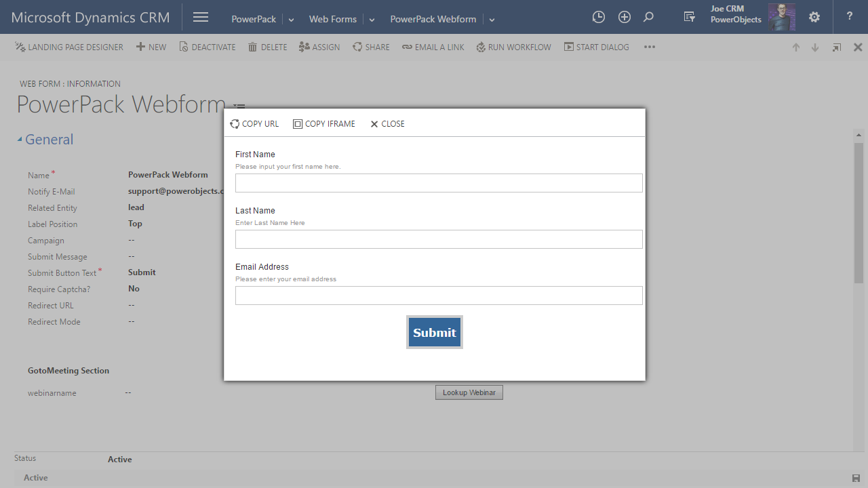Screen dimensions: 868x488
Task: Click the Status value Active
Action: [120, 460]
